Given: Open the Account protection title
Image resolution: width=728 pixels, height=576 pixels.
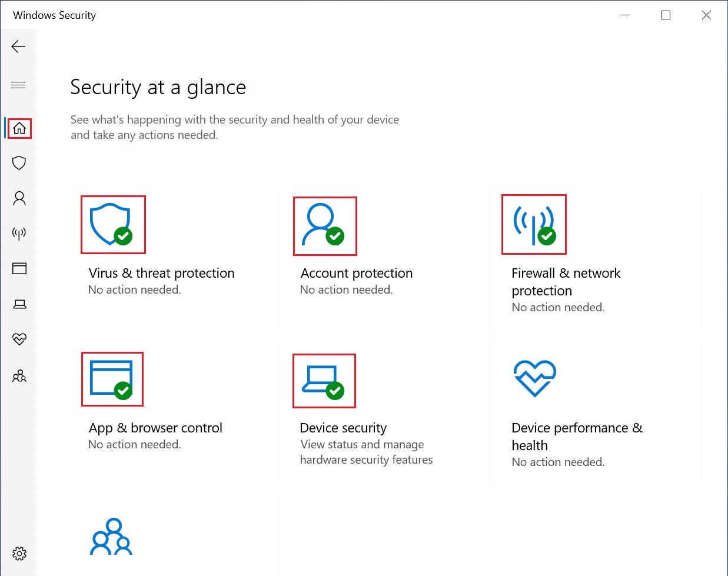Looking at the screenshot, I should point(357,273).
